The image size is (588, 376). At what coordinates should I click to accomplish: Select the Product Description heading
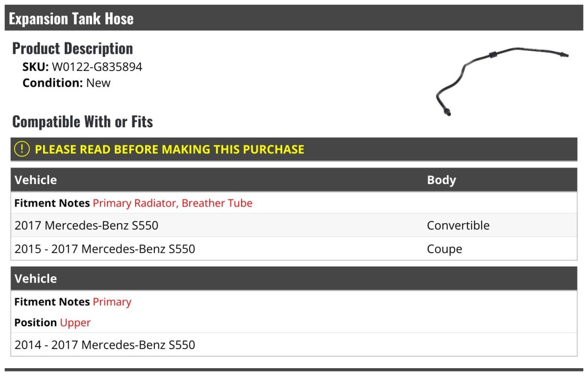tap(73, 48)
